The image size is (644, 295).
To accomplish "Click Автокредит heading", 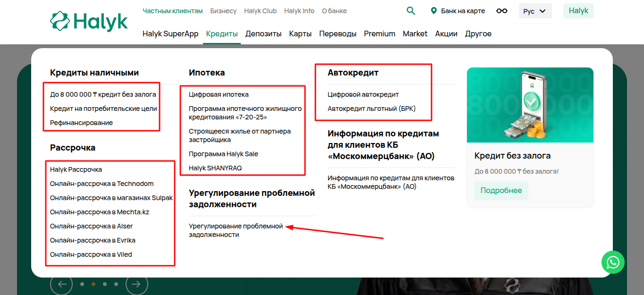I will (353, 73).
